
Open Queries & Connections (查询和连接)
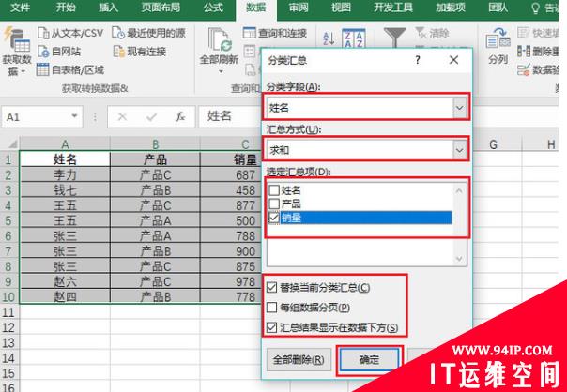point(275,33)
